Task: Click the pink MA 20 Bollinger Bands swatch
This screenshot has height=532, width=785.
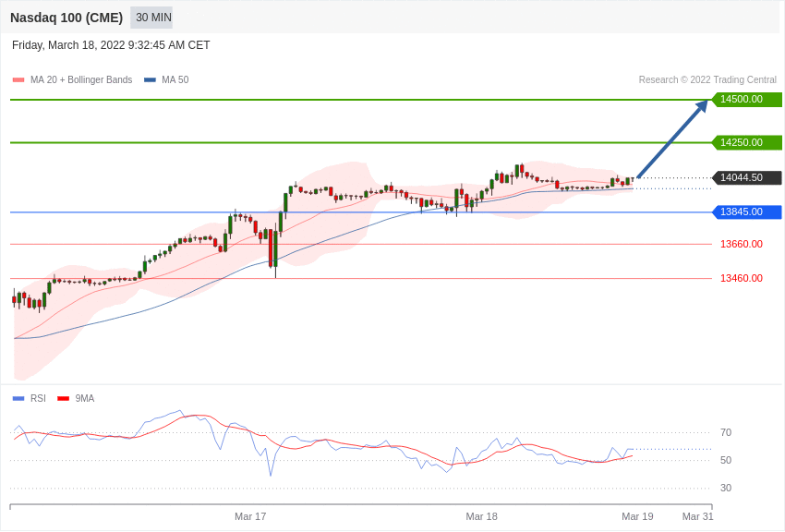Action: 18,80
